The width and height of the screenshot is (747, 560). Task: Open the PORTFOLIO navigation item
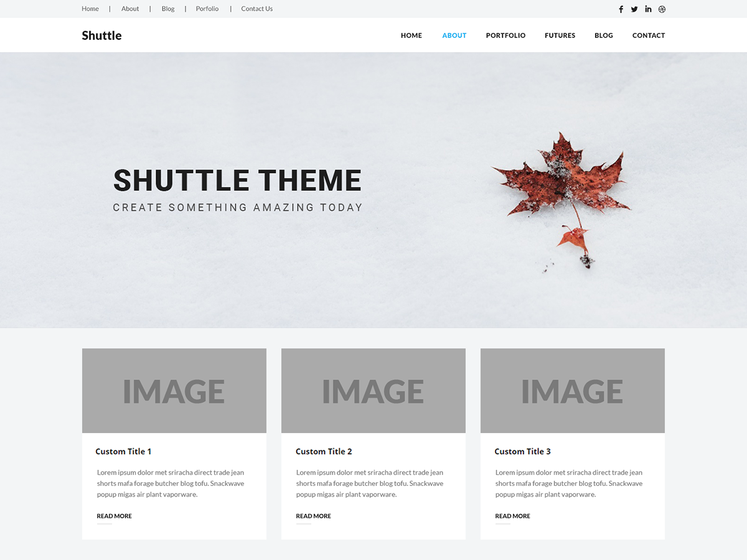coord(505,35)
